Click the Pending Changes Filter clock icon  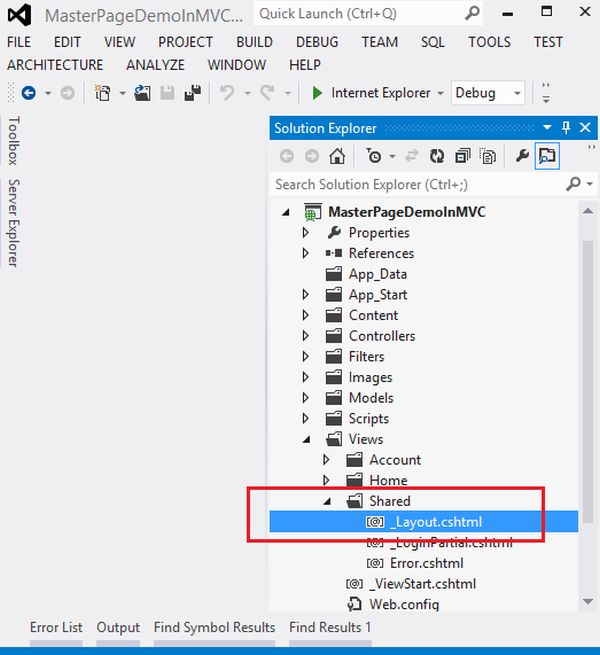374,156
